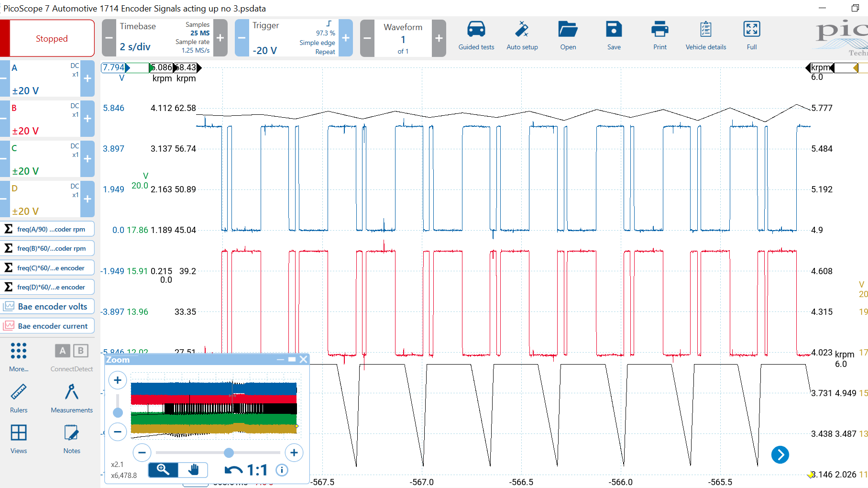Run Auto setup
868x488 pixels.
(522, 36)
